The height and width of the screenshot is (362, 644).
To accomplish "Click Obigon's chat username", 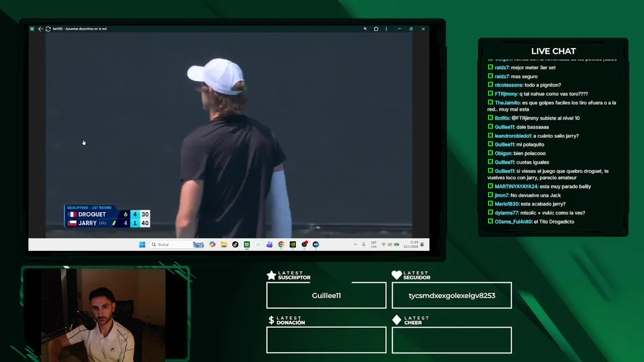I will (503, 153).
